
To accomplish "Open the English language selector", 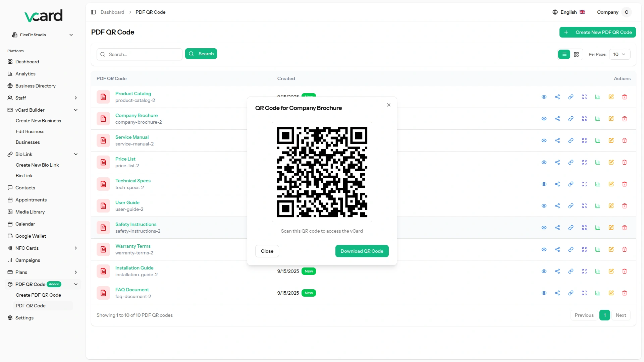I will [569, 12].
